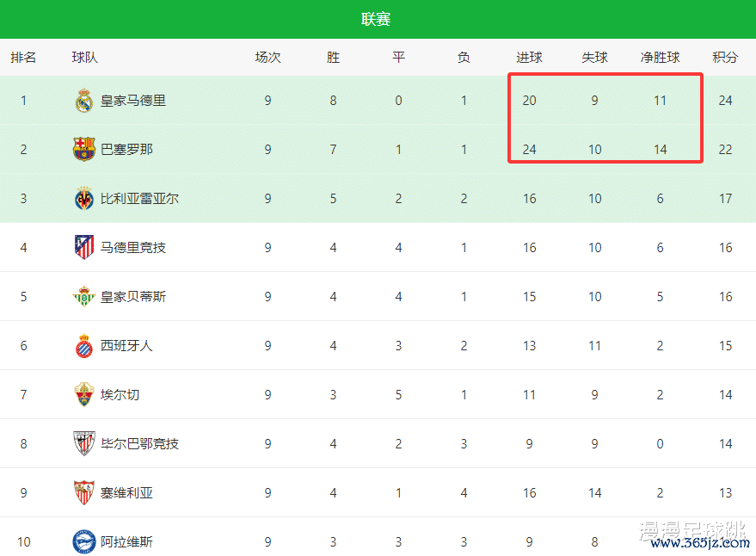Click the Barcelona club crest
This screenshot has width=756, height=556.
[83, 150]
